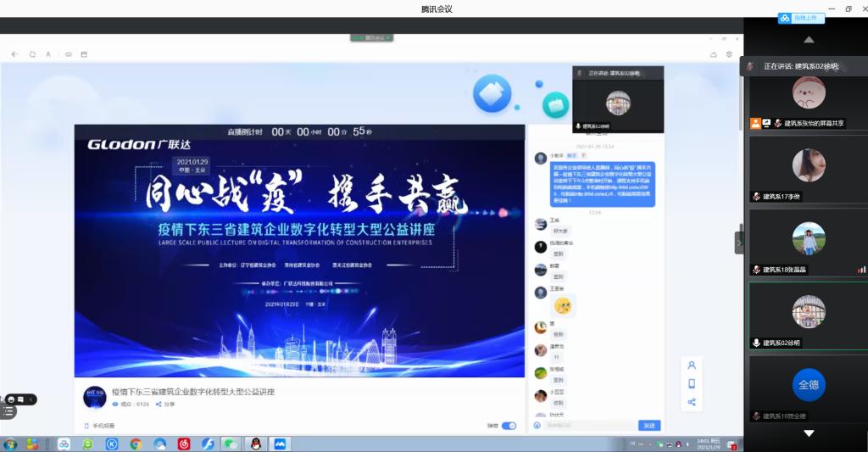The width and height of the screenshot is (868, 452).
Task: Click the user profile icon in floating sidebar
Action: (692, 366)
